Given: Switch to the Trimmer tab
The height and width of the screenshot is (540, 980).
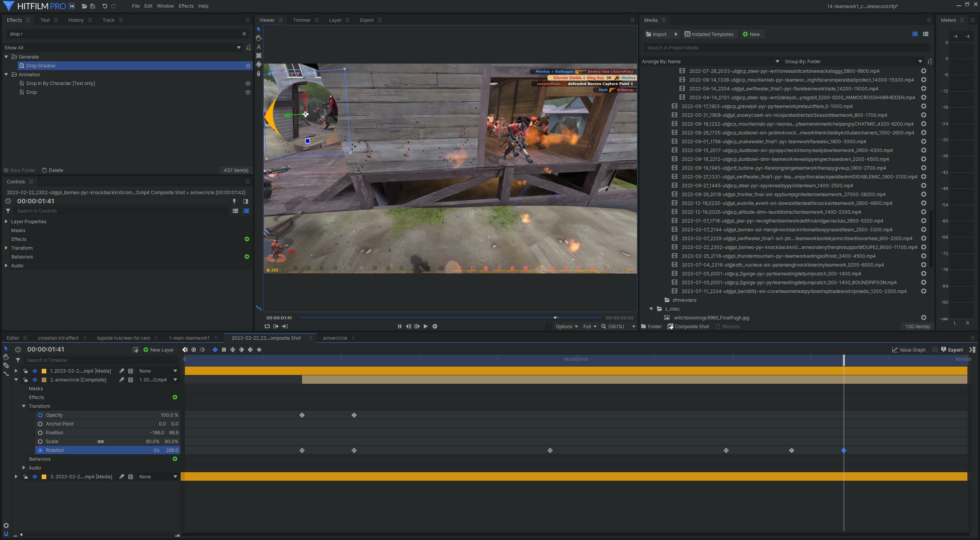Looking at the screenshot, I should click(302, 20).
